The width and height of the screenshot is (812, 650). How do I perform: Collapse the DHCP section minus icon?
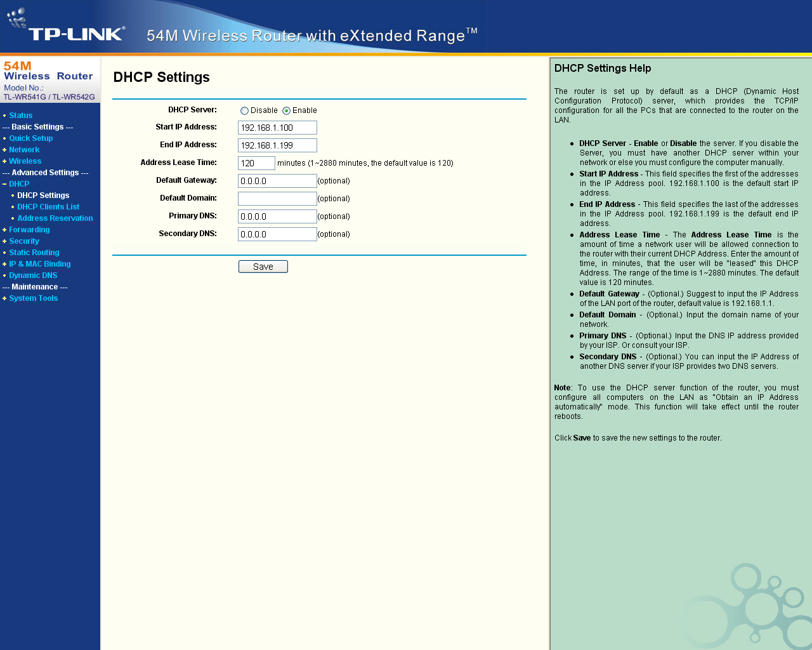(x=4, y=184)
